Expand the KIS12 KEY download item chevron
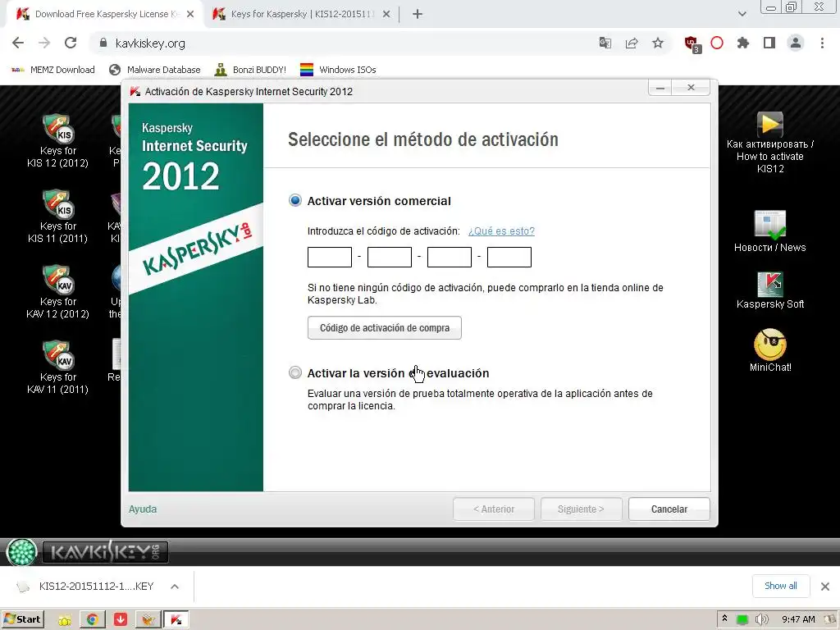This screenshot has width=840, height=630. pos(175,587)
